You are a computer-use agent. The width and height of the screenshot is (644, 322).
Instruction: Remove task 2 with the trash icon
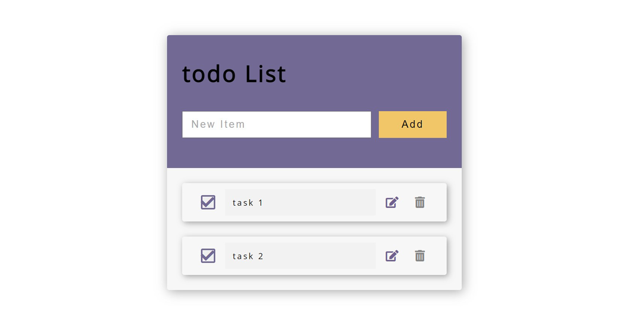(420, 256)
